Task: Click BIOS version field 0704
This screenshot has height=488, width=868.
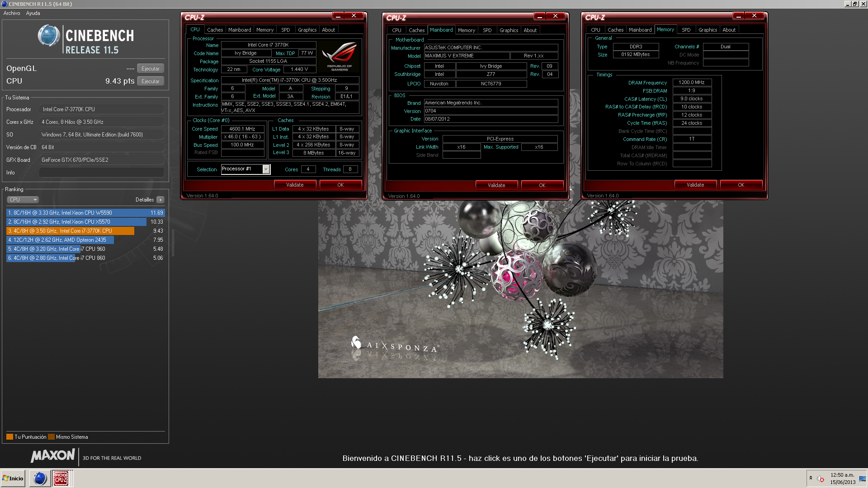Action: (x=491, y=111)
